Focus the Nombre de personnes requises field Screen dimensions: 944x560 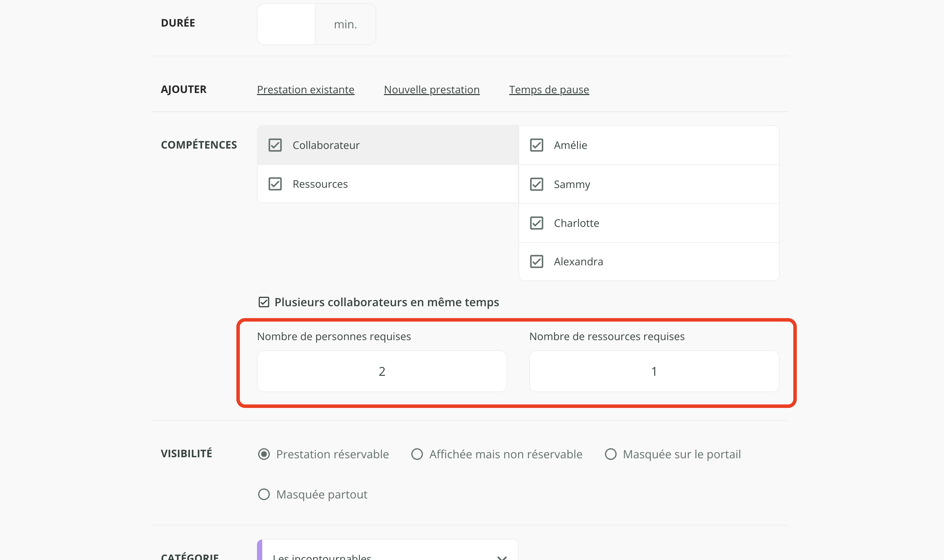381,371
